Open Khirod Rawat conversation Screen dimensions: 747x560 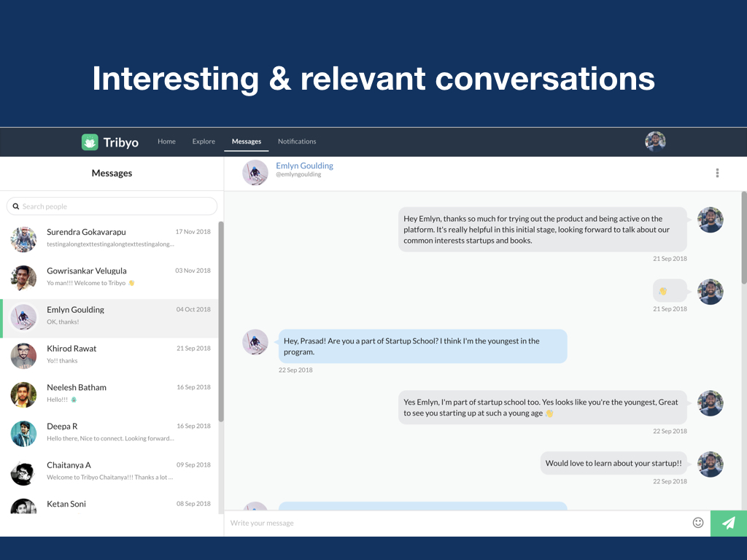coord(109,357)
